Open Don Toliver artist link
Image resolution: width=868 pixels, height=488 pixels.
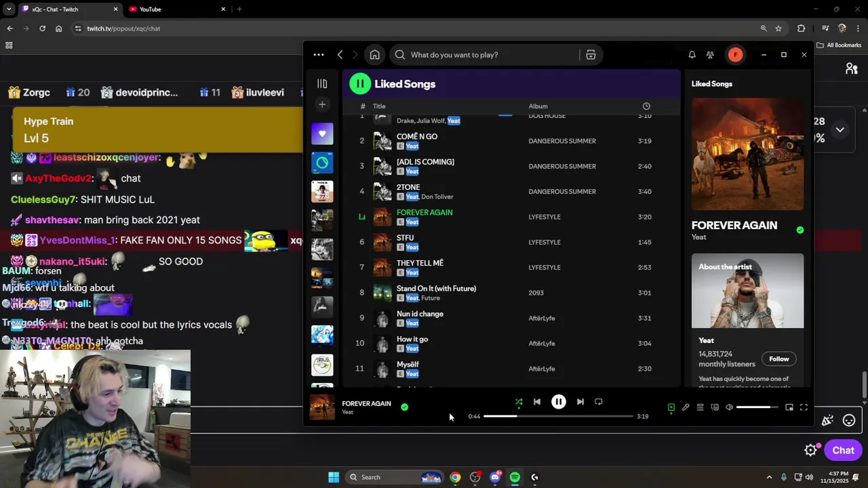point(437,197)
